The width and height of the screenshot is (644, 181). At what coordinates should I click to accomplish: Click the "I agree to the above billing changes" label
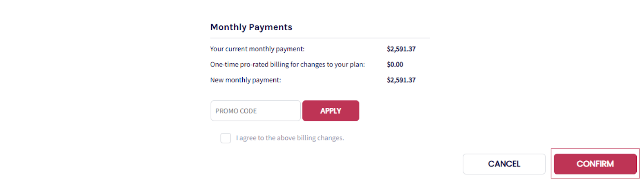(290, 138)
